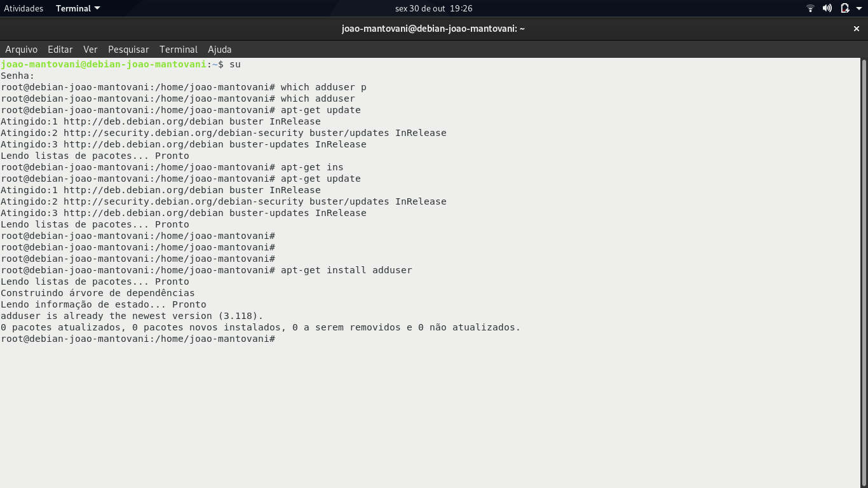Viewport: 868px width, 488px height.
Task: Click 'Lendo informação de estado... Pronto' line
Action: (104, 304)
